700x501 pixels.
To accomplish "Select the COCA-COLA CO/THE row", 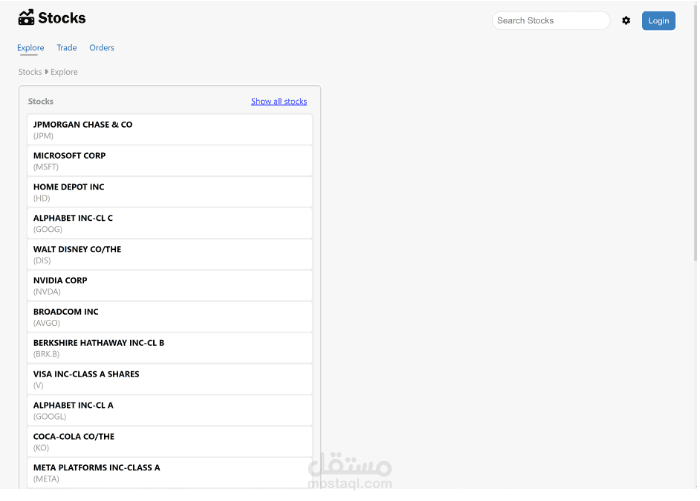I will 170,442.
